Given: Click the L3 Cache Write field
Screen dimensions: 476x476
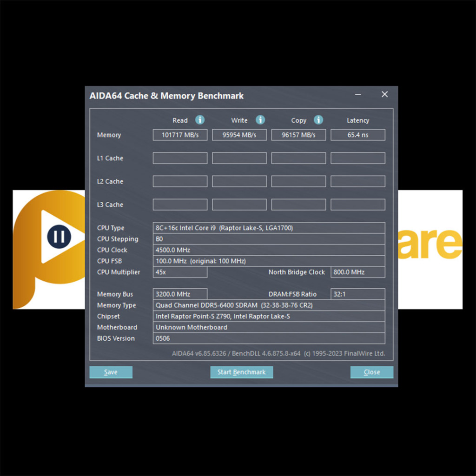Looking at the screenshot, I should 239,205.
